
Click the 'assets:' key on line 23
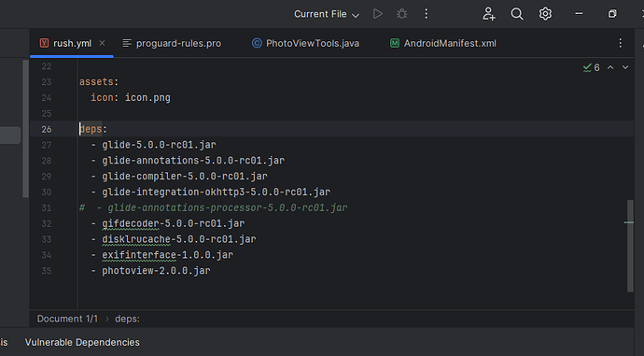coord(99,82)
